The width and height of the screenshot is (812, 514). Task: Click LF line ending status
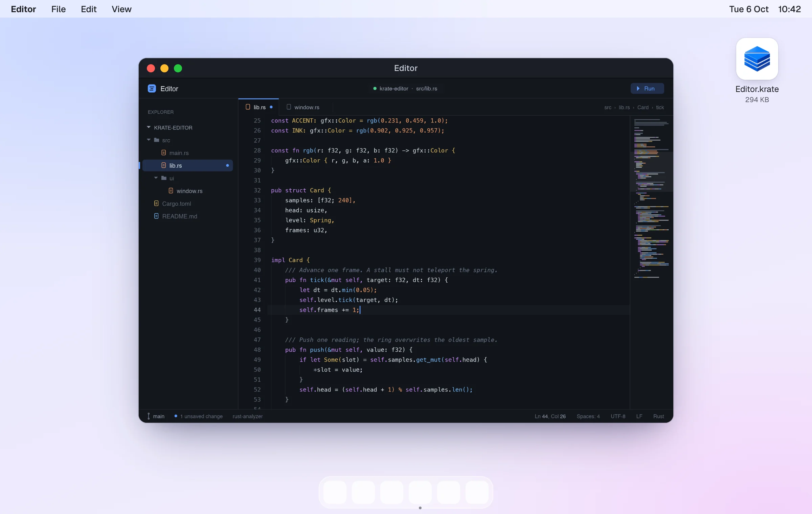coord(639,416)
